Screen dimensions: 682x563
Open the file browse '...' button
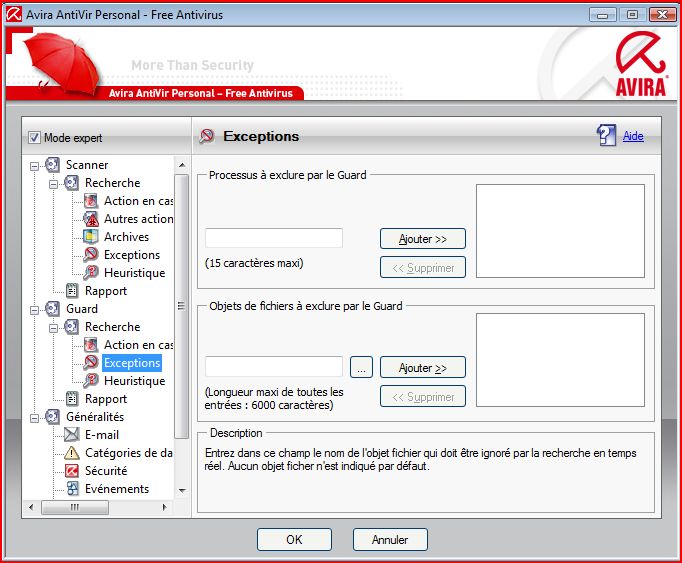(x=361, y=367)
